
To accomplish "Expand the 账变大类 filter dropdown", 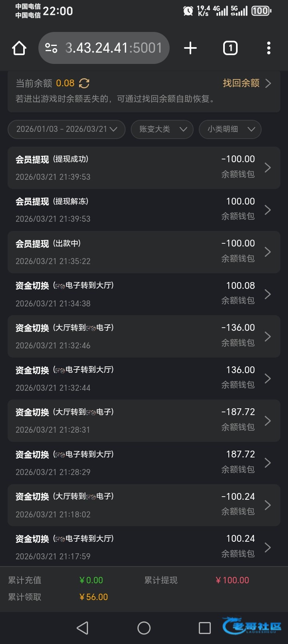I will pos(162,129).
